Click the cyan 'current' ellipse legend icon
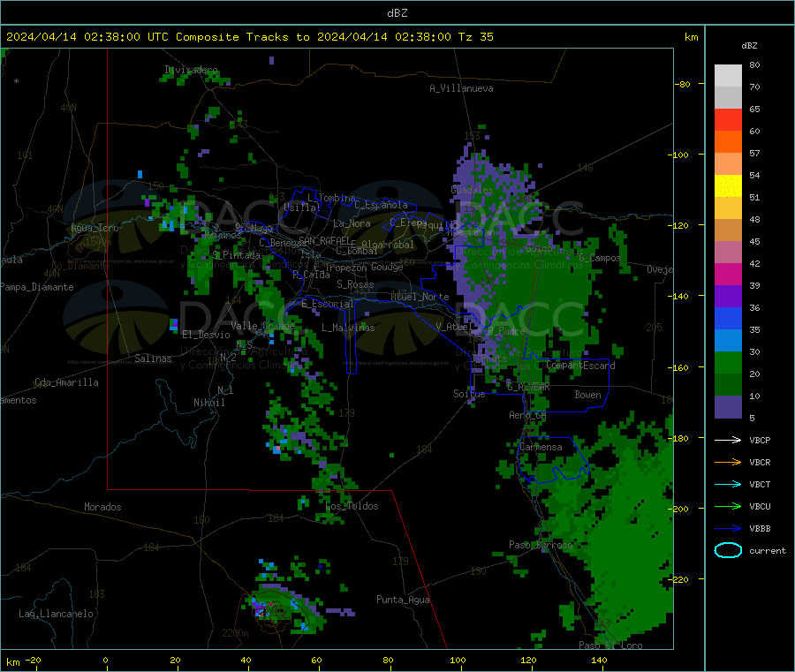 tap(728, 550)
